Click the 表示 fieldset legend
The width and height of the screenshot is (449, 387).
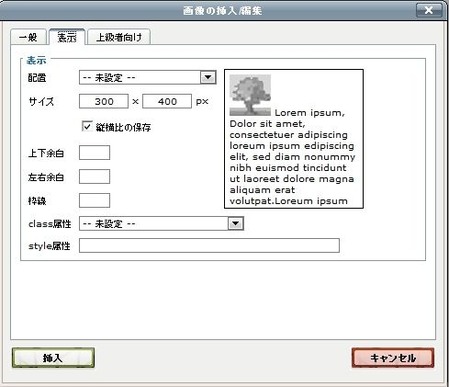[36, 60]
